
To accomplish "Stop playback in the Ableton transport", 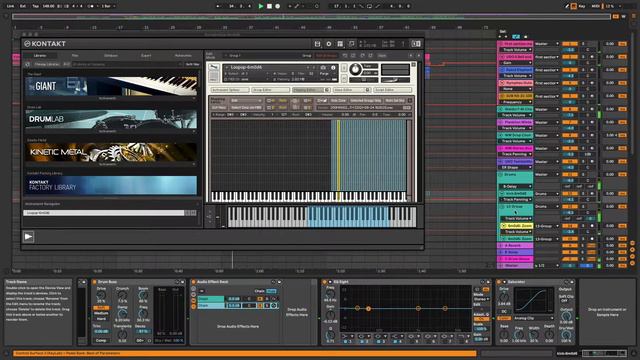I will (x=269, y=6).
